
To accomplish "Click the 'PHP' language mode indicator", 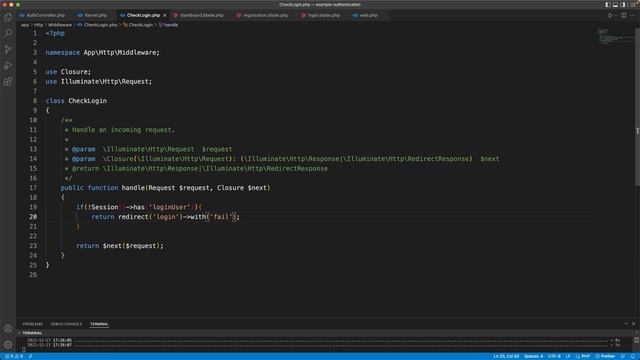I will (x=583, y=356).
